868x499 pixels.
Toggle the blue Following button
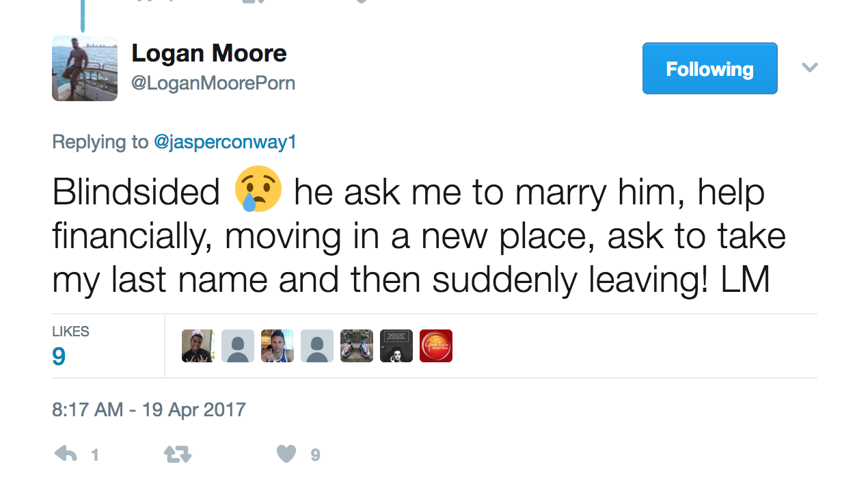click(x=709, y=68)
